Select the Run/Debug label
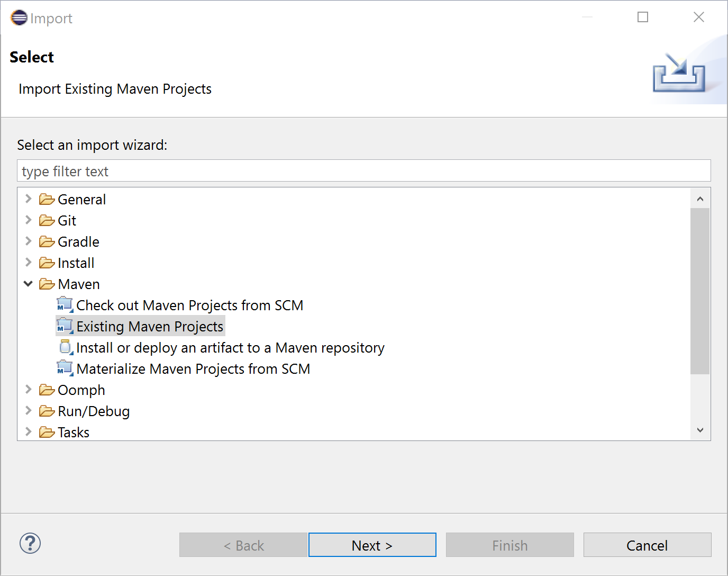 pyautogui.click(x=94, y=411)
